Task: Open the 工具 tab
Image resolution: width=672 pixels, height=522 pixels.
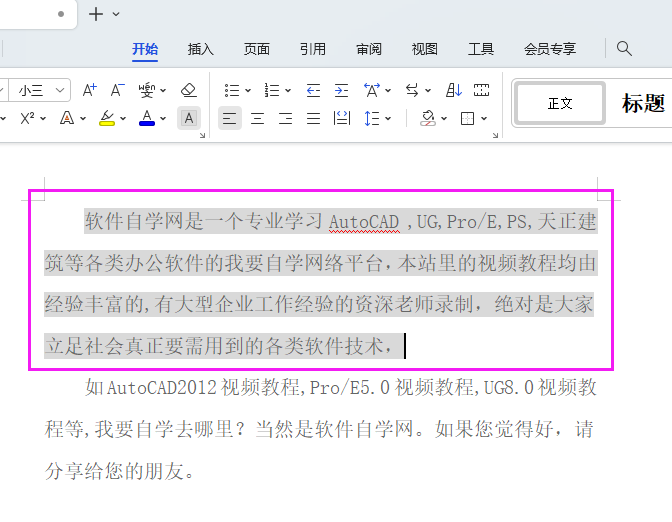Action: point(480,49)
